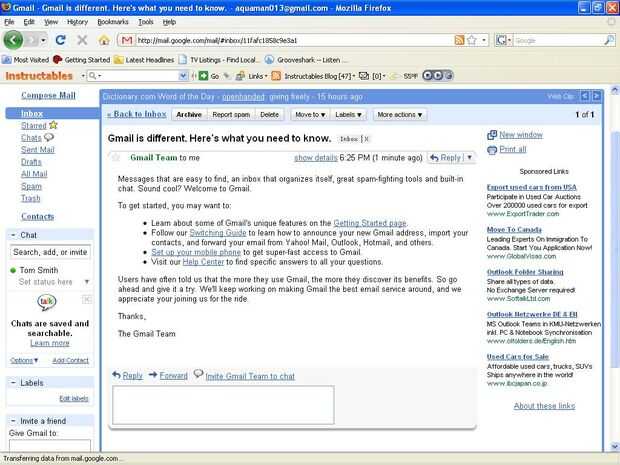Click the Report spam button
Screen dimensions: 620x465
(x=231, y=115)
